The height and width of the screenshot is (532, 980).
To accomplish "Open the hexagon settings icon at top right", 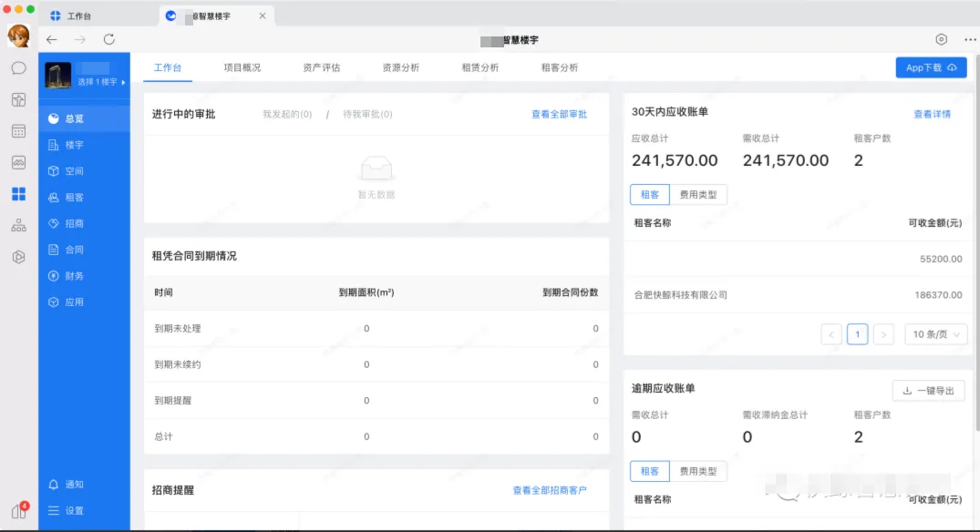I will pos(941,39).
